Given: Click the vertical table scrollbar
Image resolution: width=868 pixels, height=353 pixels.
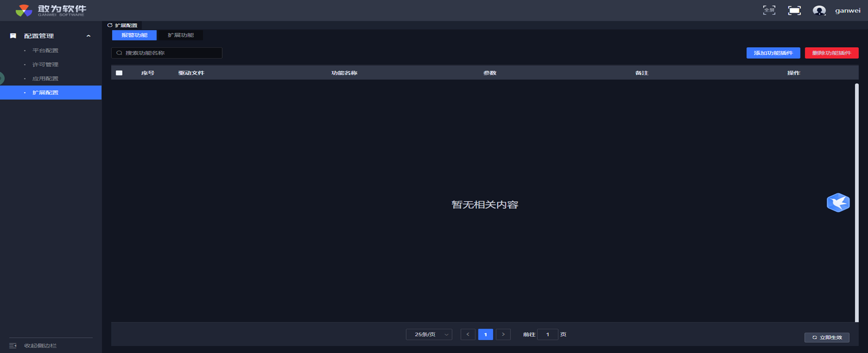Looking at the screenshot, I should [857, 203].
